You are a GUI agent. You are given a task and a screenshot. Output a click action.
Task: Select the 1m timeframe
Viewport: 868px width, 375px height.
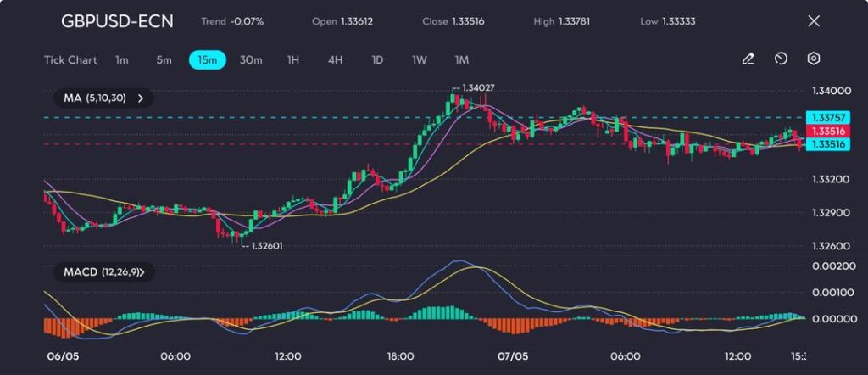click(x=122, y=60)
